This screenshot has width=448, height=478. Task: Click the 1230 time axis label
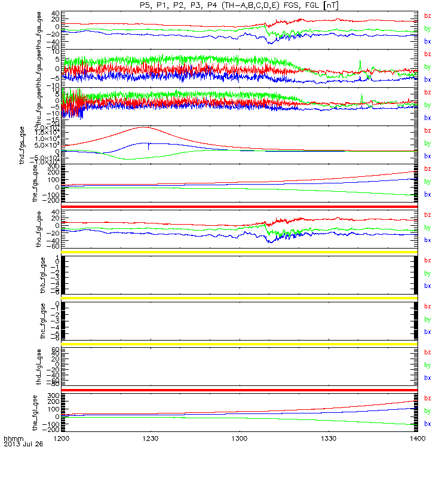[151, 439]
